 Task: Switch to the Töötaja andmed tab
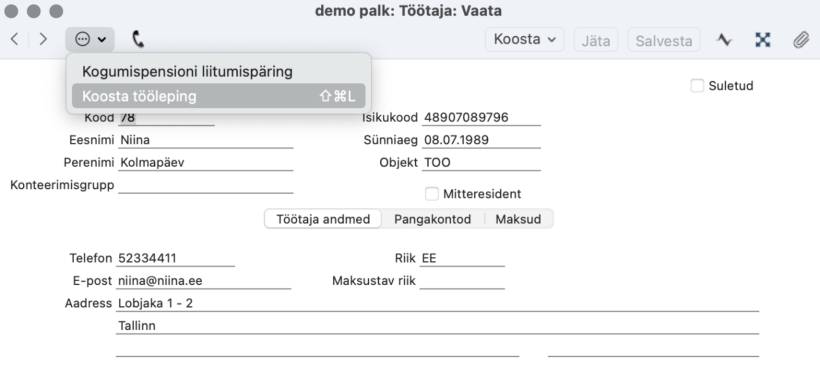(323, 219)
